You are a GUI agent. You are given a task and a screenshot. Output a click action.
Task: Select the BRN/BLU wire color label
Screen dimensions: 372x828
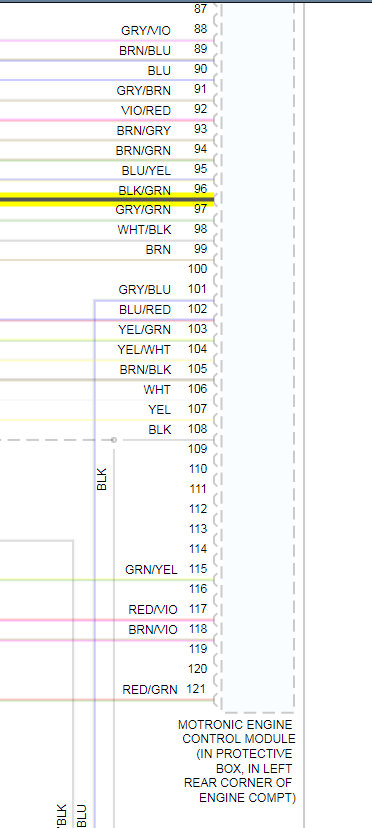pos(145,51)
